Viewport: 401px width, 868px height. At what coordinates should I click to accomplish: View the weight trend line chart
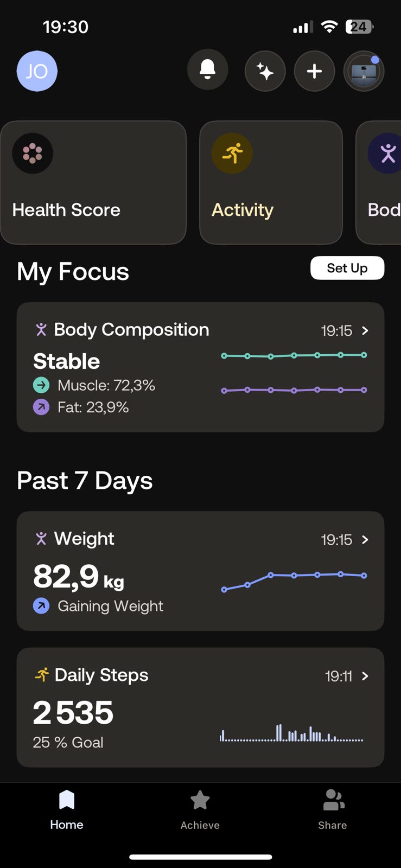[294, 580]
